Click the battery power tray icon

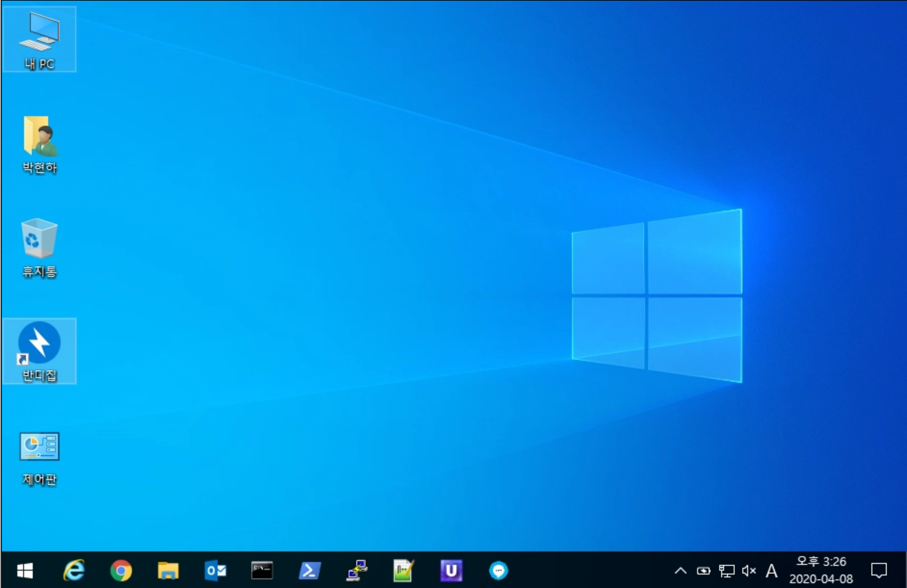(x=704, y=571)
